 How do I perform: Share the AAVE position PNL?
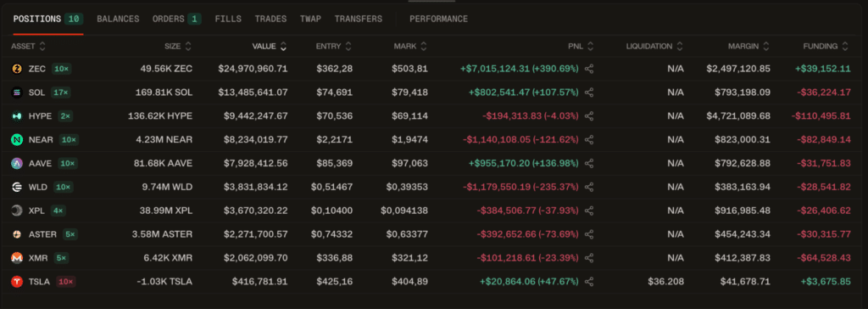click(x=589, y=164)
